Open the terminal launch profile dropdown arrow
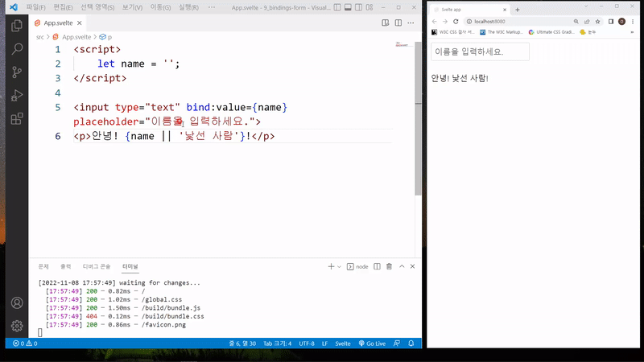 coord(339,267)
